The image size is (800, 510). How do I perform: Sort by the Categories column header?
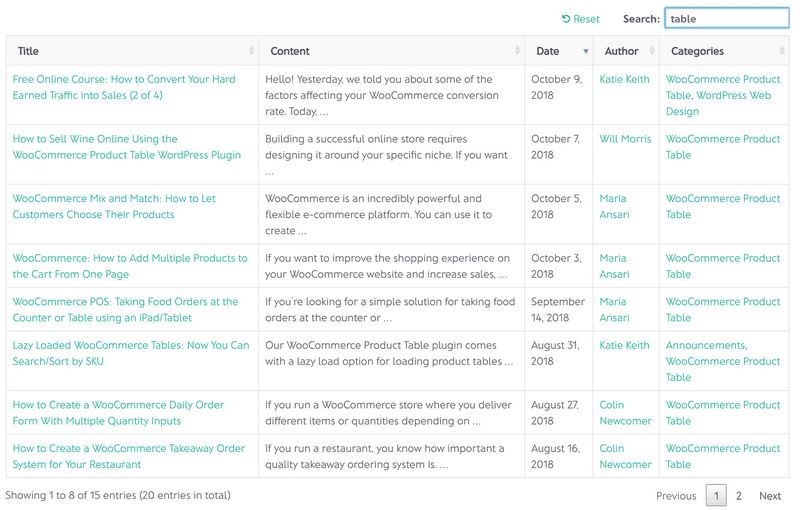(724, 50)
